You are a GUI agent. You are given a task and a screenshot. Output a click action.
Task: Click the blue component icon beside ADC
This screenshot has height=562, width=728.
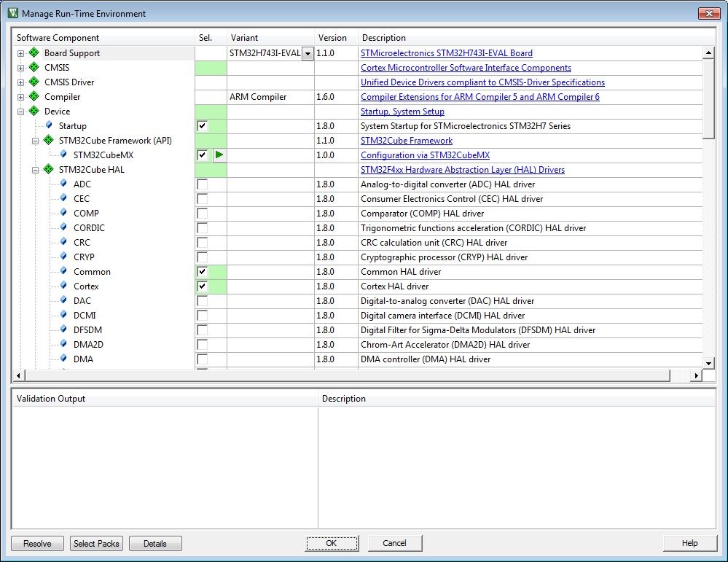(x=63, y=184)
